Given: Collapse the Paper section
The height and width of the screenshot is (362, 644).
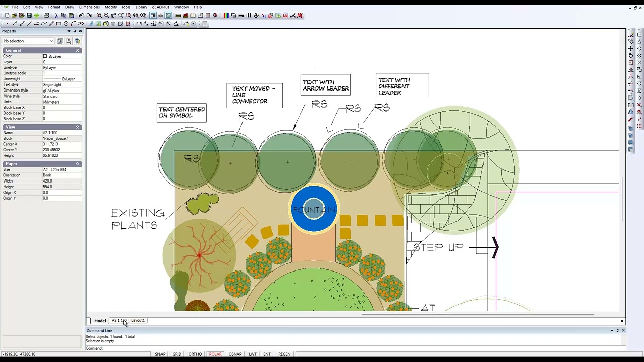Looking at the screenshot, I should pyautogui.click(x=78, y=164).
